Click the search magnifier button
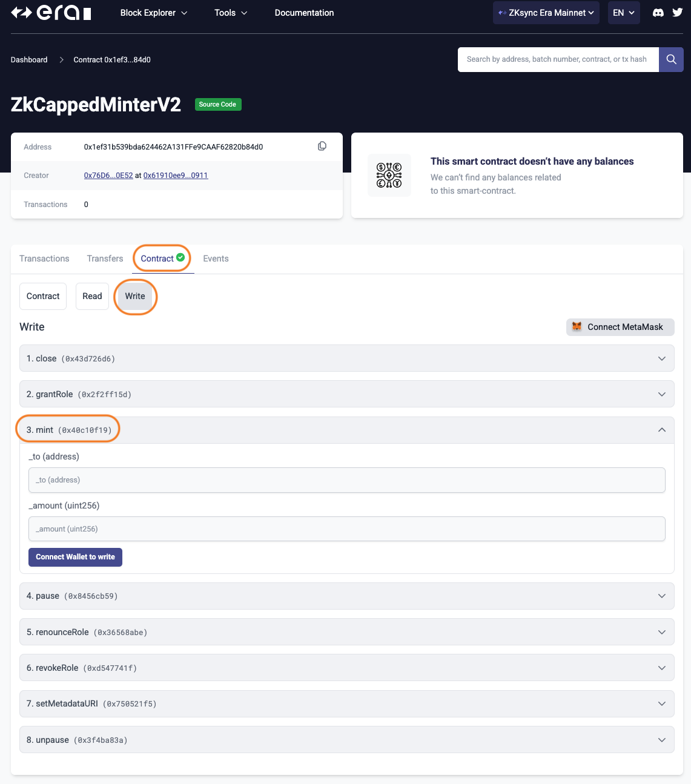 671,59
